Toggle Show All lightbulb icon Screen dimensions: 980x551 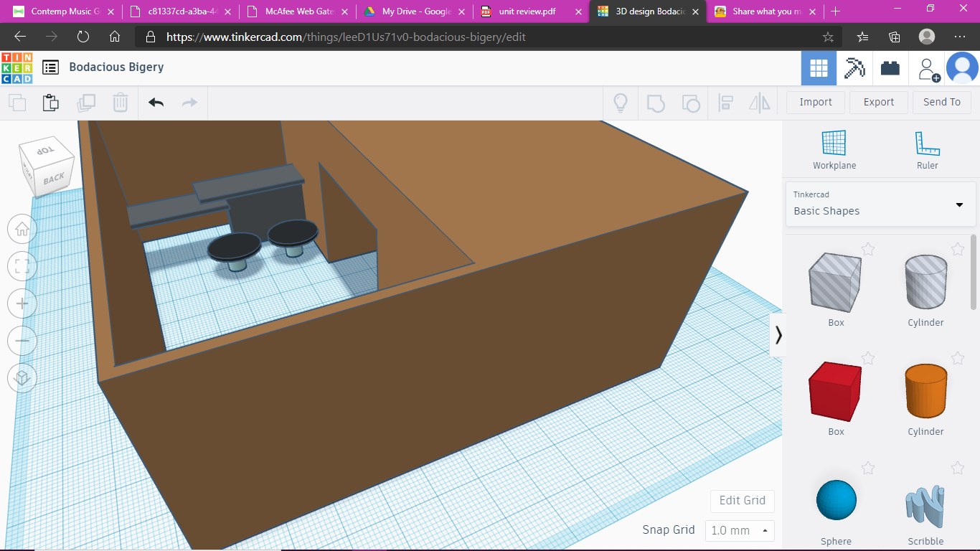[621, 103]
